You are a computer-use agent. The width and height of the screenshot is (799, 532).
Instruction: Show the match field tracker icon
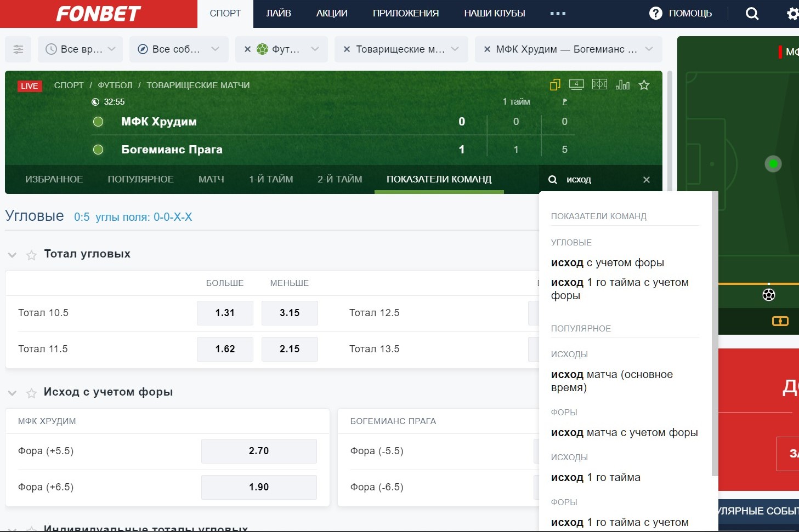click(x=599, y=84)
